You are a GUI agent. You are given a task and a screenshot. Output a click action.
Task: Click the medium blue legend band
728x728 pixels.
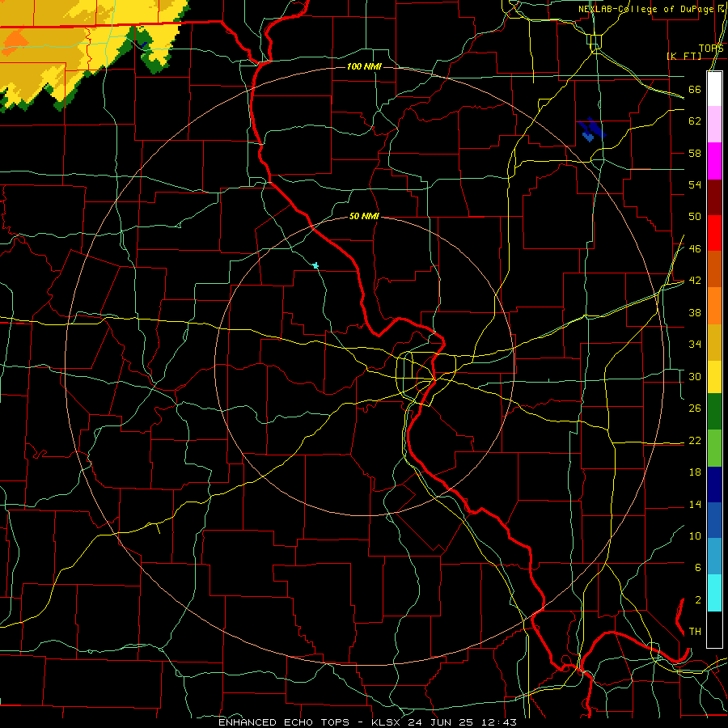(x=714, y=520)
